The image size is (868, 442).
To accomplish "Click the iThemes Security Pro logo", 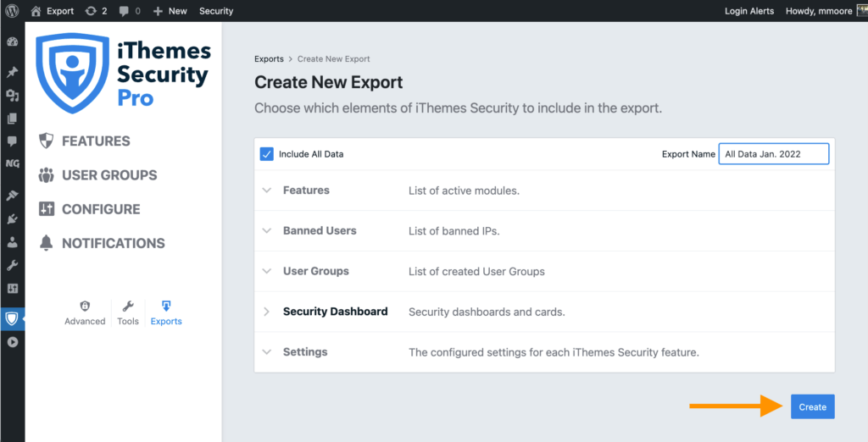I will point(124,73).
